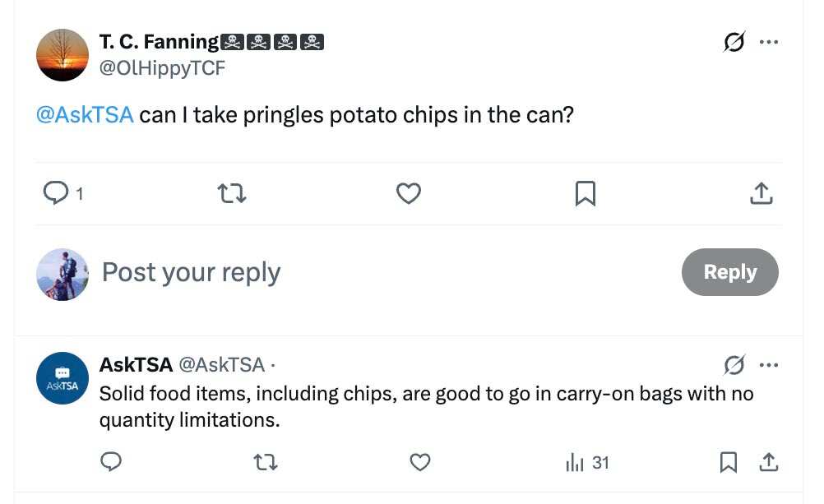Retweet the AskTSA response
Viewport: 824px width, 504px height.
(266, 462)
